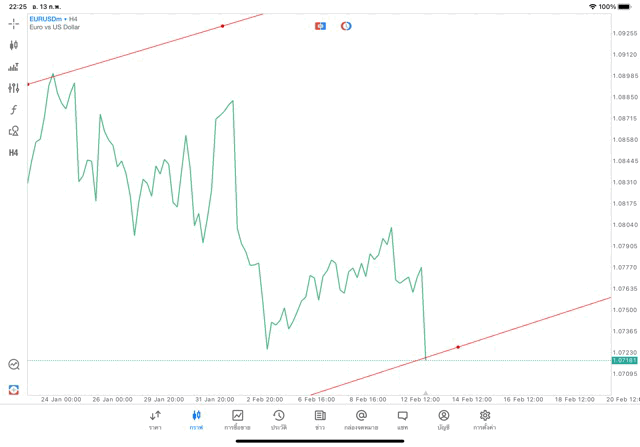Open the H4 timeframe selector
This screenshot has height=447, width=640.
pos(14,152)
